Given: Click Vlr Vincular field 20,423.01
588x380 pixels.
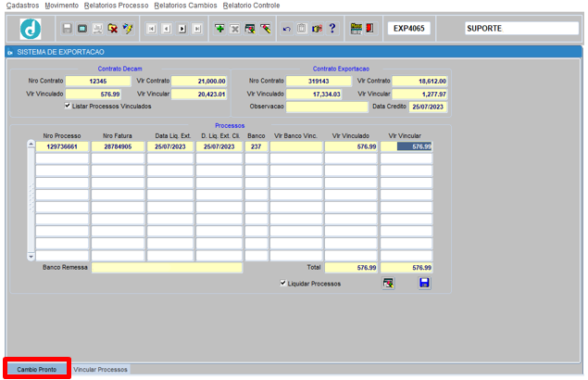Looking at the screenshot, I should tap(199, 95).
